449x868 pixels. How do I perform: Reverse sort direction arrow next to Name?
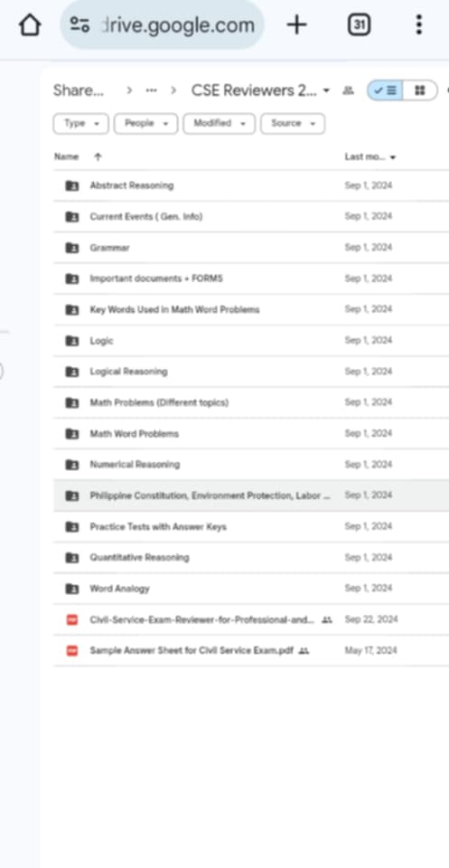tap(98, 156)
